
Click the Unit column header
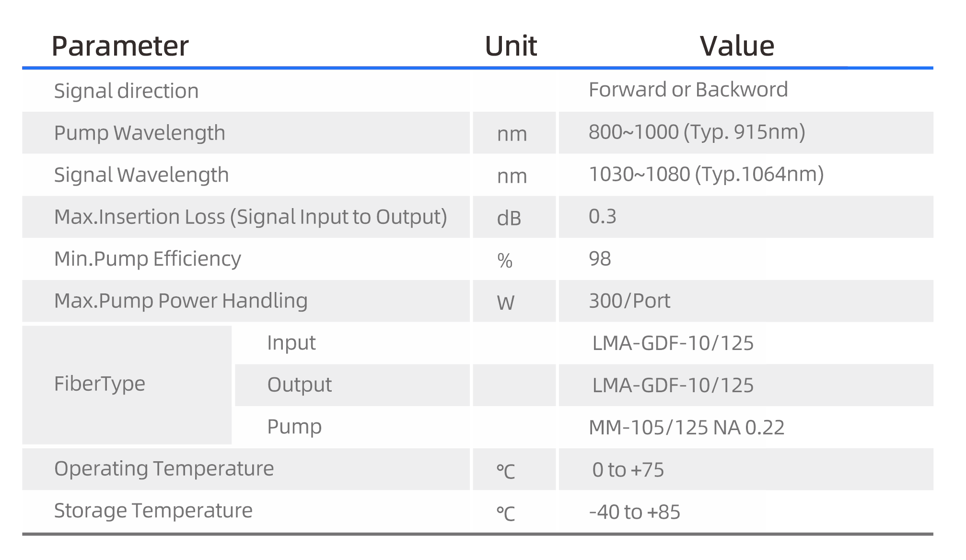pyautogui.click(x=511, y=47)
